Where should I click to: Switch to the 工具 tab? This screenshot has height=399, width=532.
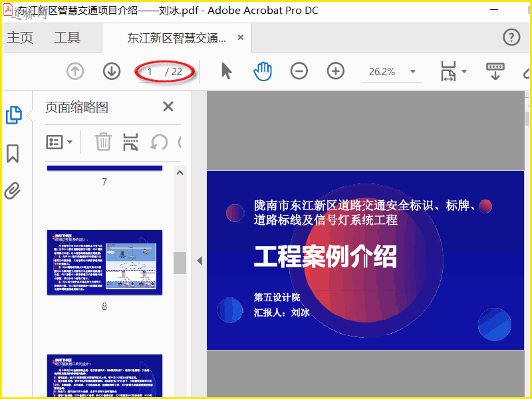(67, 37)
